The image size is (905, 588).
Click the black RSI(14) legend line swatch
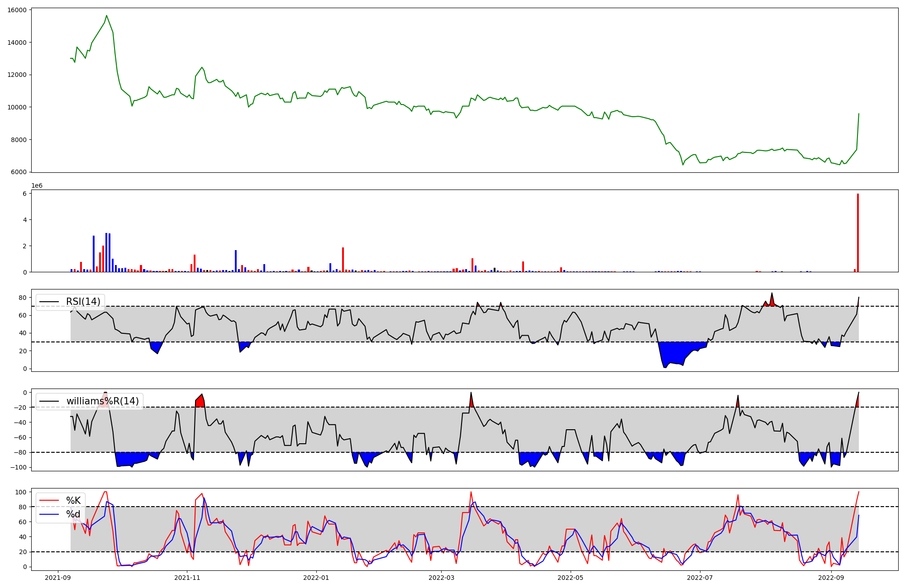[49, 302]
